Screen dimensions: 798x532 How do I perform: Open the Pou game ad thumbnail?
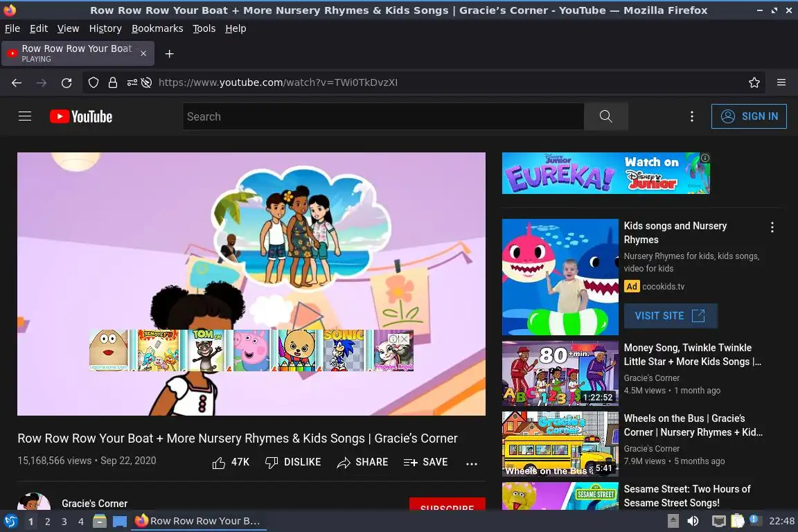tap(108, 351)
